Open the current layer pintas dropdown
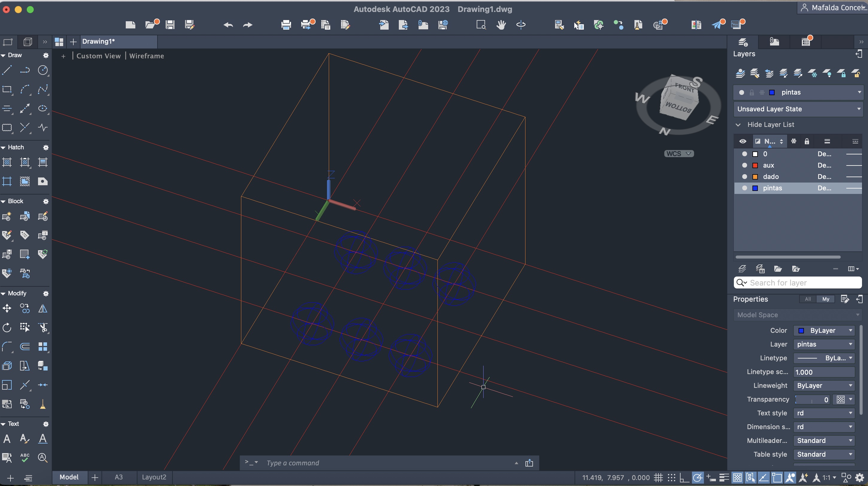Screen dimensions: 868x486 pos(859,92)
